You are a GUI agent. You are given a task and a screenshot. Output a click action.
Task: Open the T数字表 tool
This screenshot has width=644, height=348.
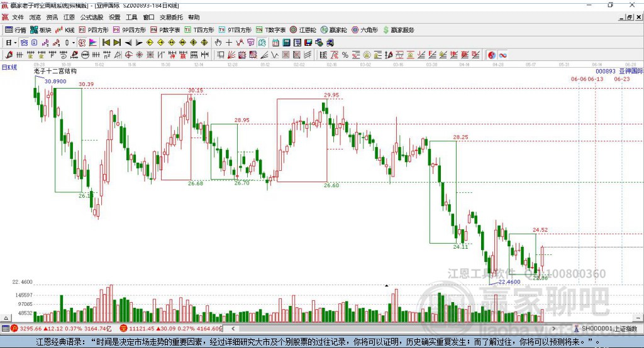click(x=270, y=30)
